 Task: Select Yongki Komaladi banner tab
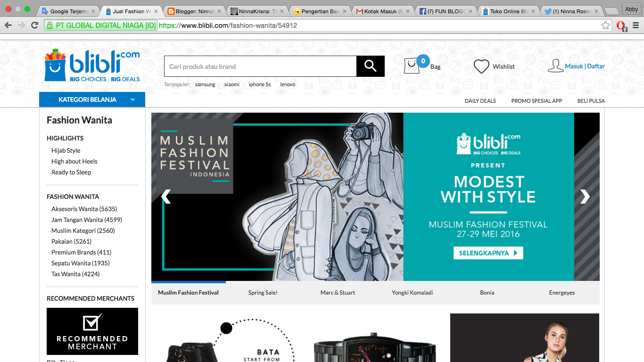412,293
